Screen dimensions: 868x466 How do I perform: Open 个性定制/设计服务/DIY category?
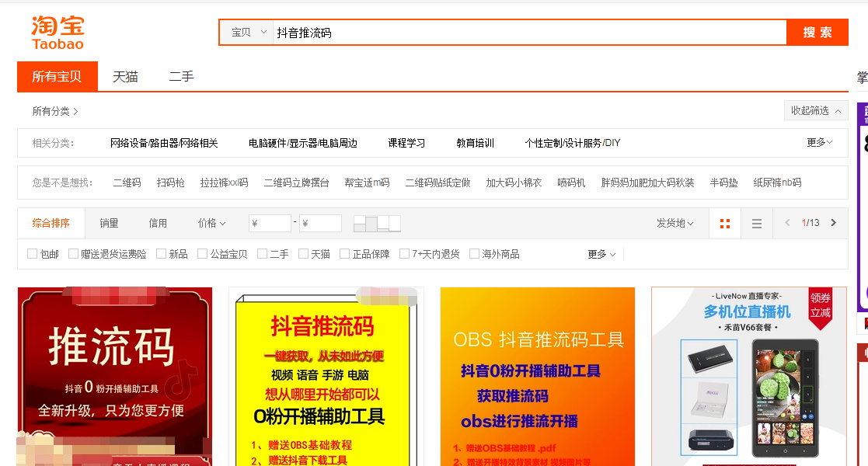[573, 143]
